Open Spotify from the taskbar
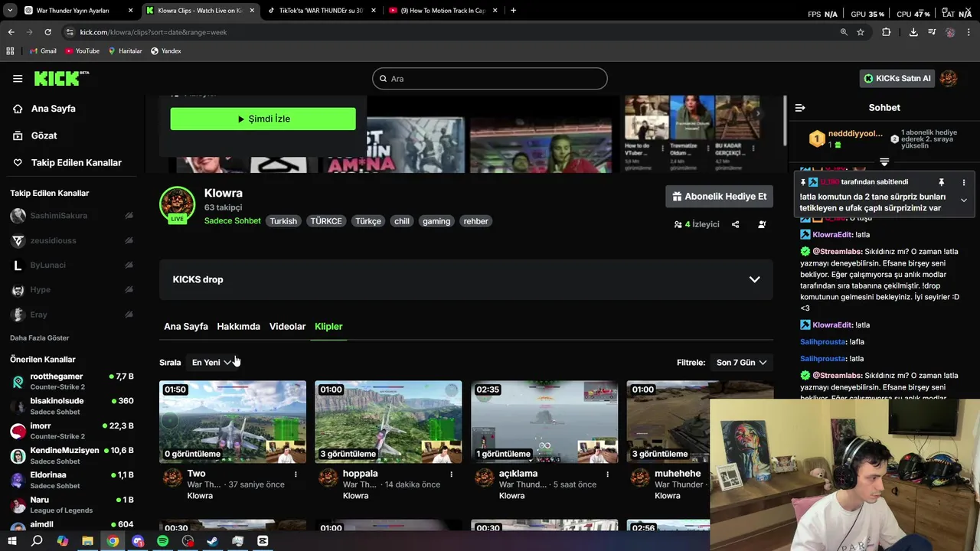980x551 pixels. click(162, 541)
